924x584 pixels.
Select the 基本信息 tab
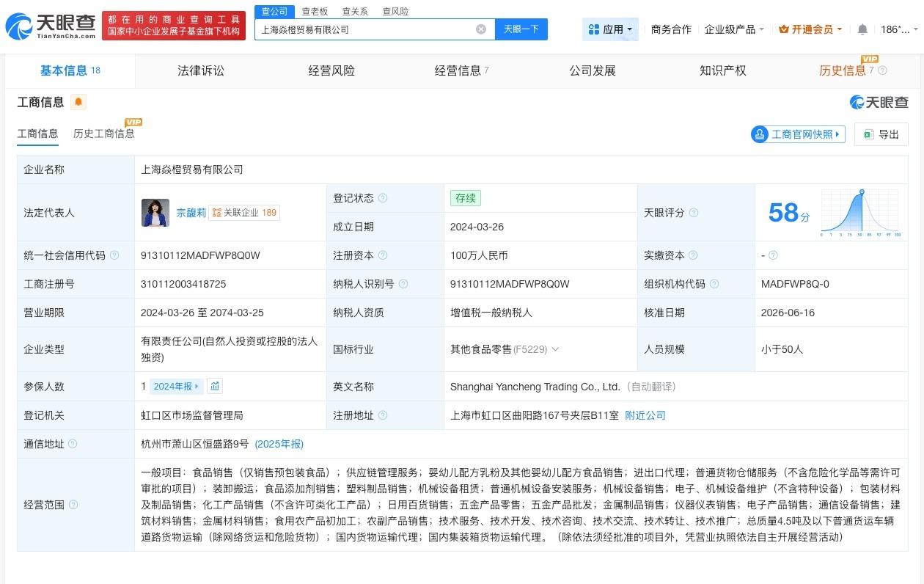(x=70, y=70)
